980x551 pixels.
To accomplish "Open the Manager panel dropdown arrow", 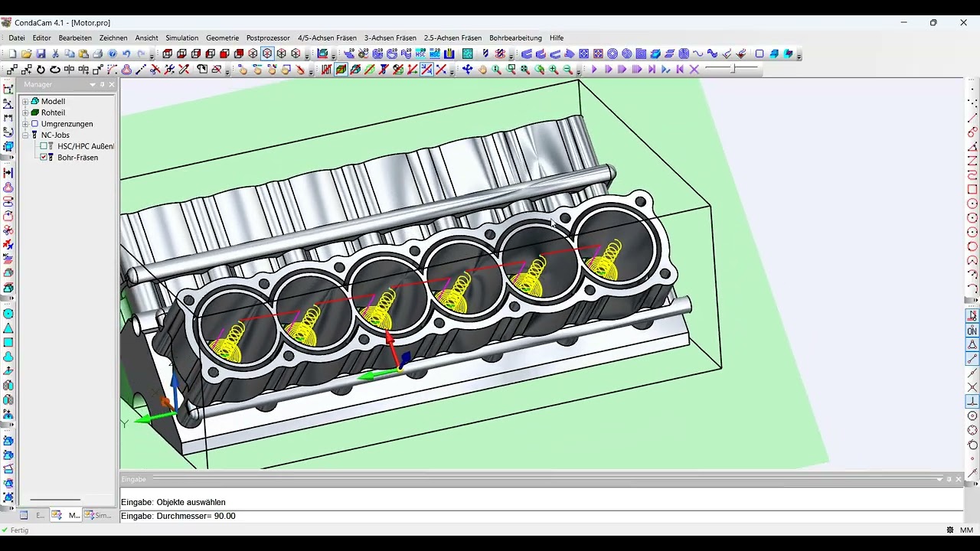I will click(x=93, y=84).
